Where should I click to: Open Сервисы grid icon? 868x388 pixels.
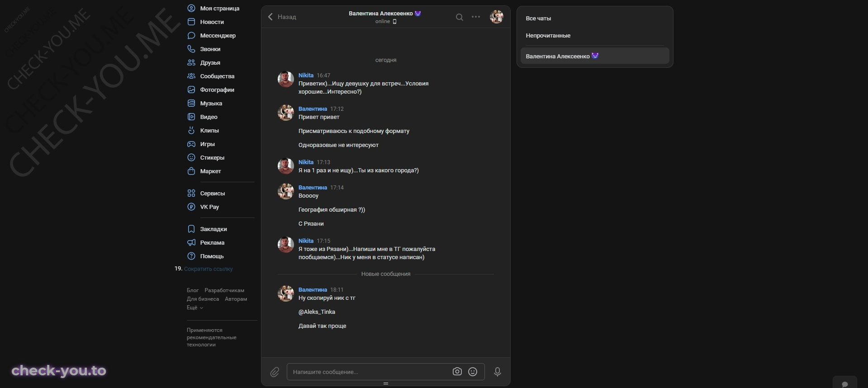(x=191, y=193)
